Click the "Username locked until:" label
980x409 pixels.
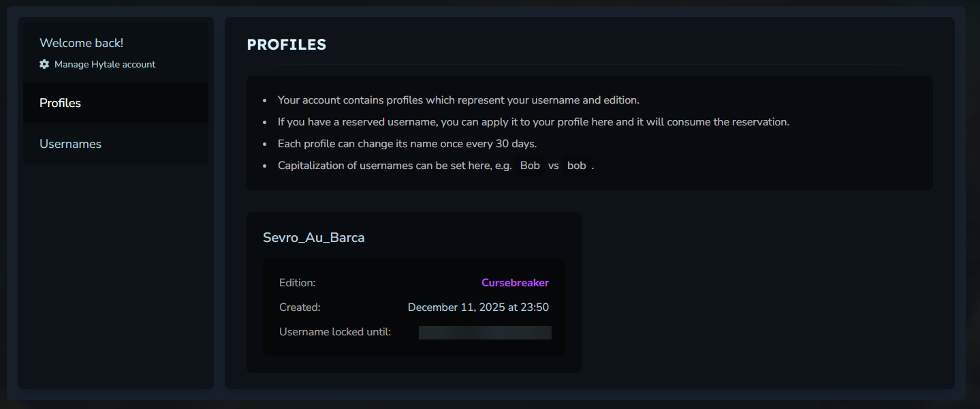tap(335, 333)
